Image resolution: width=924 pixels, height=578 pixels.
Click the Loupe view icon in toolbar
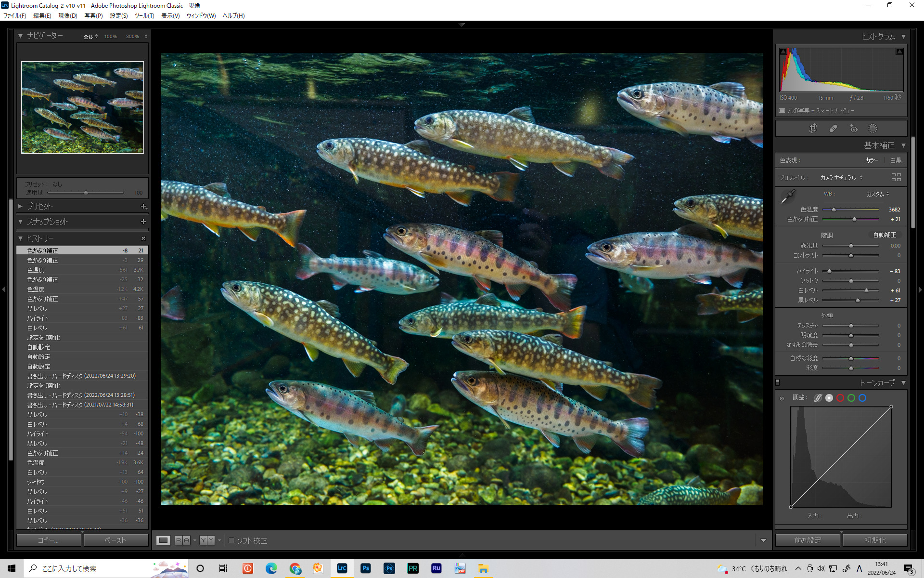tap(164, 540)
